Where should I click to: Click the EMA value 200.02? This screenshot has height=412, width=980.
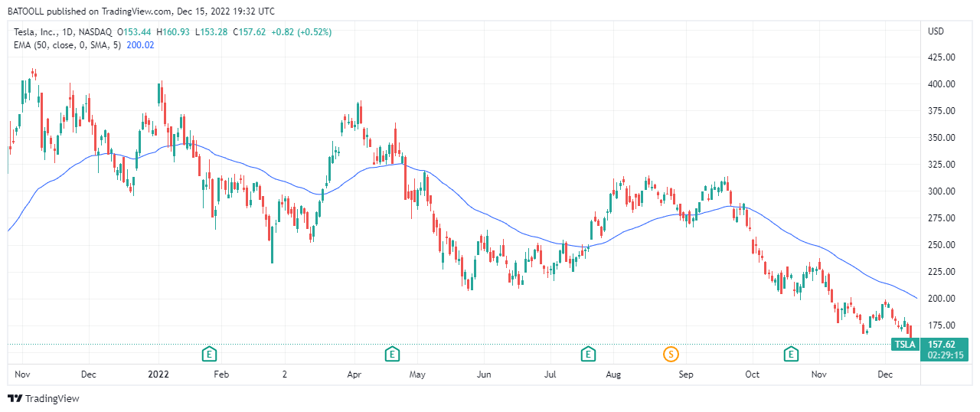click(x=140, y=45)
